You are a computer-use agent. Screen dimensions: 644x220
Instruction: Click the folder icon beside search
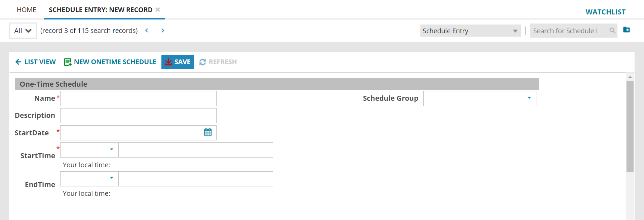click(x=627, y=30)
